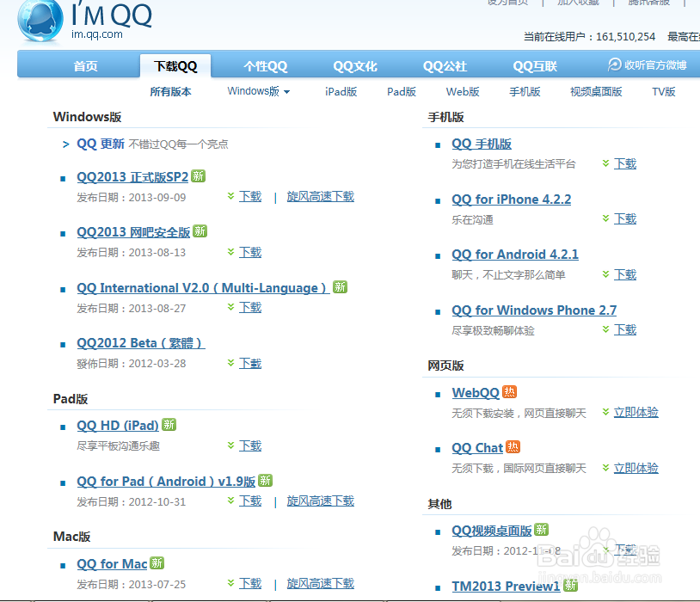Choose 视频桌面版 in the sub-navigation

tap(596, 91)
